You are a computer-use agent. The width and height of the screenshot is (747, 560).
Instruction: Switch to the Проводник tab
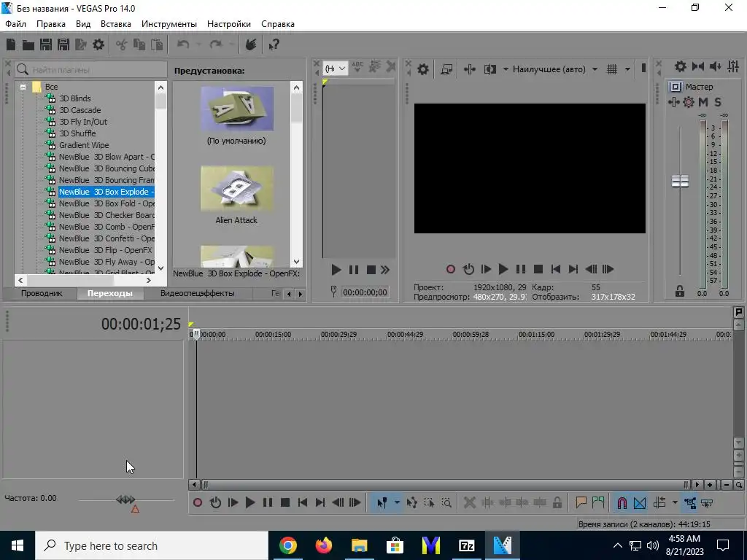click(x=42, y=293)
